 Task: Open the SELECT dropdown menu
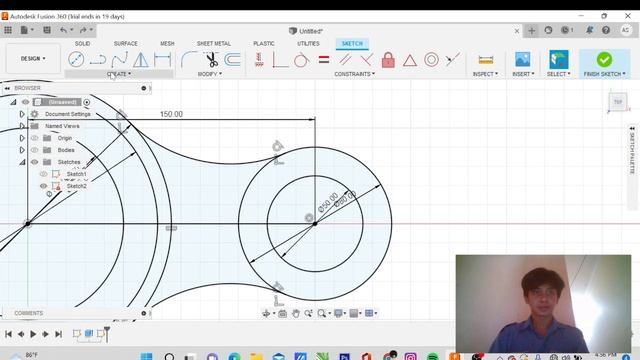point(558,74)
